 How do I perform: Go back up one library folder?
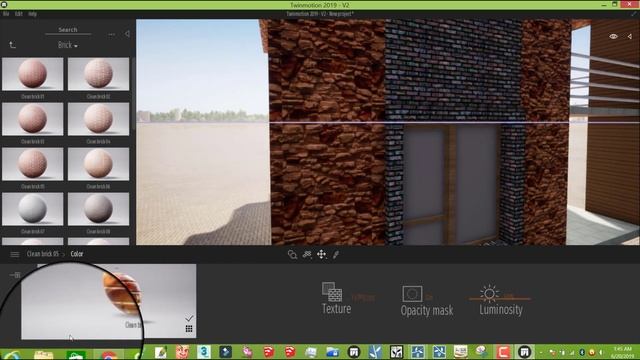point(13,44)
